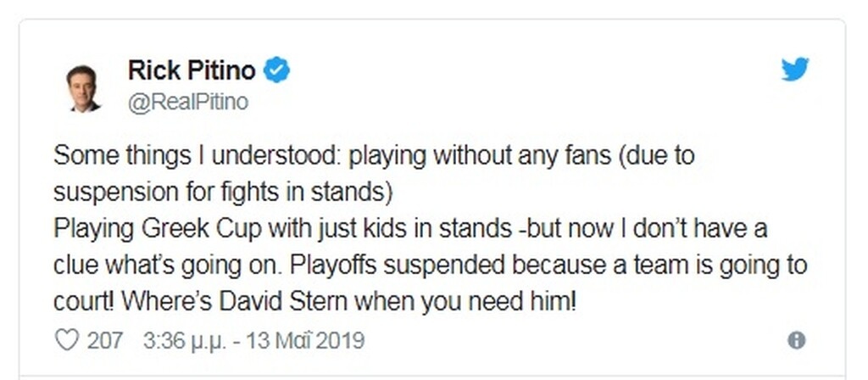Viewport: 868px width, 380px height.
Task: Click the 207 likes count
Action: [105, 341]
